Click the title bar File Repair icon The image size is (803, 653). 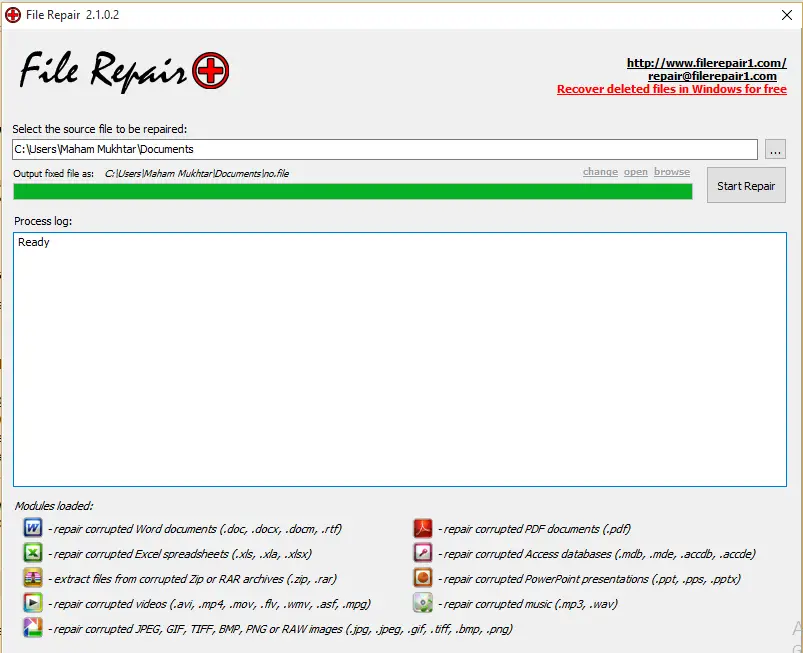[13, 15]
